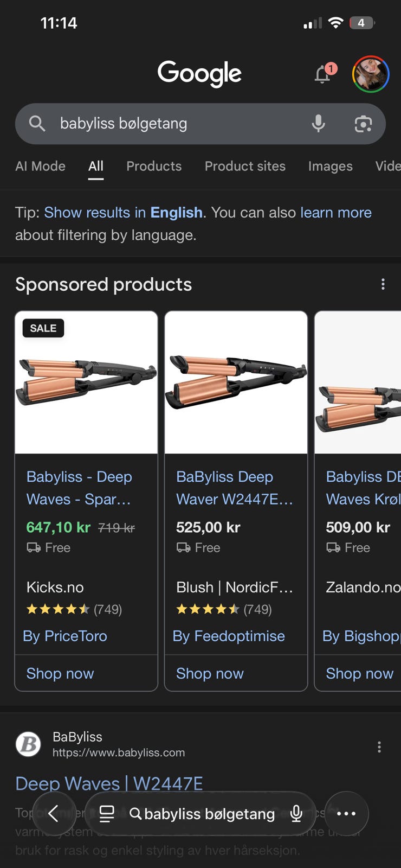Tap the babyliss bølgetang search input field
The height and width of the screenshot is (868, 401).
(179, 124)
